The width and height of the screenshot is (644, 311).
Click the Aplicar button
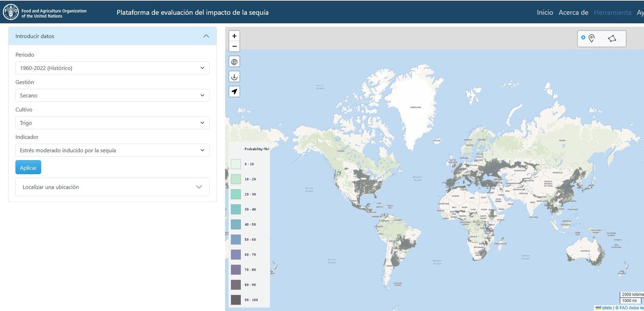[x=28, y=168]
